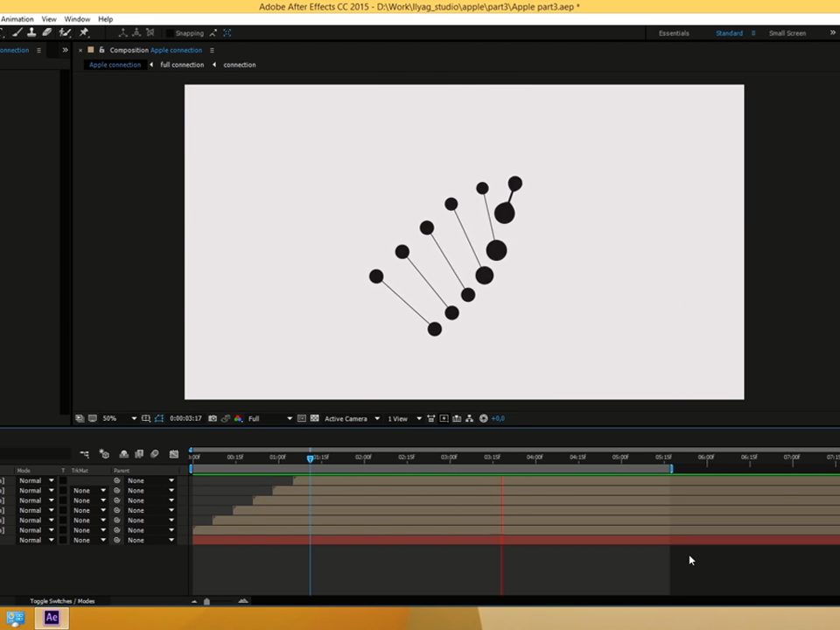Click the blue snap-to-features icon beside Snapping
Viewport: 840px width, 630px height.
(227, 33)
